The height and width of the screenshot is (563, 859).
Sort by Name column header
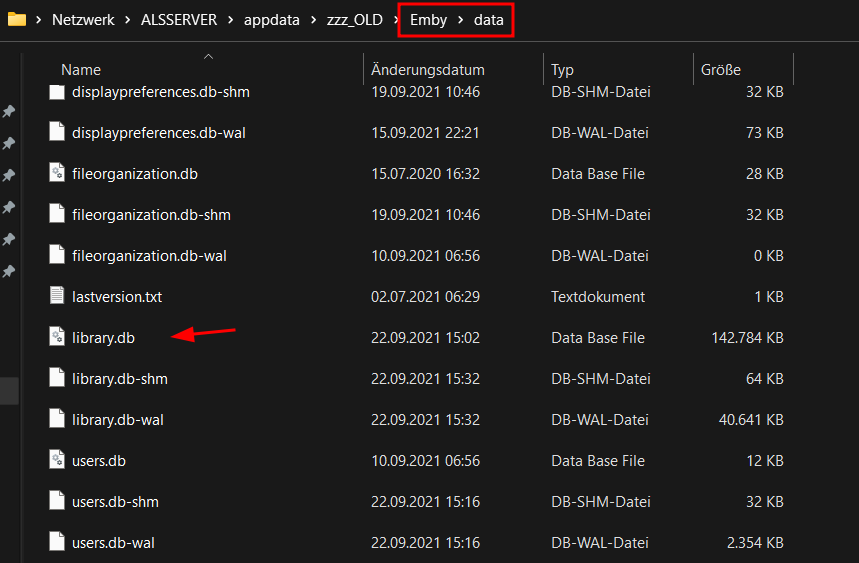pos(81,70)
